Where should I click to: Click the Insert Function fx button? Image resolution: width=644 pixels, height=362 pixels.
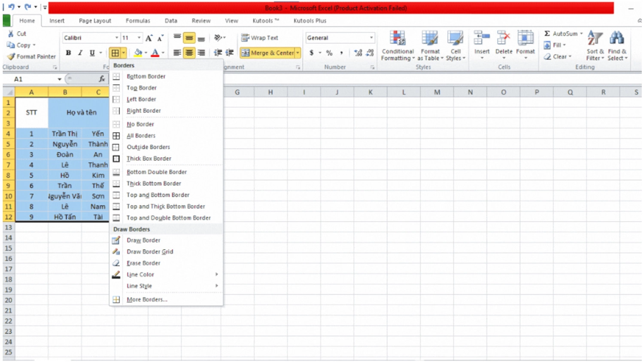click(x=102, y=79)
